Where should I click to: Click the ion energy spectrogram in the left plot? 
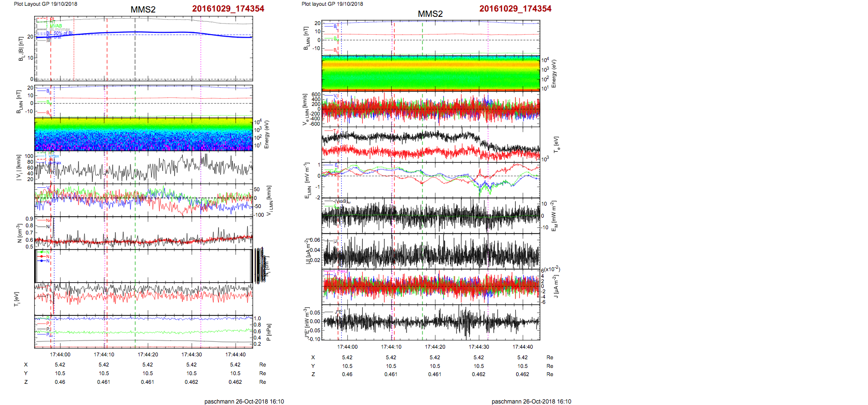pyautogui.click(x=143, y=134)
